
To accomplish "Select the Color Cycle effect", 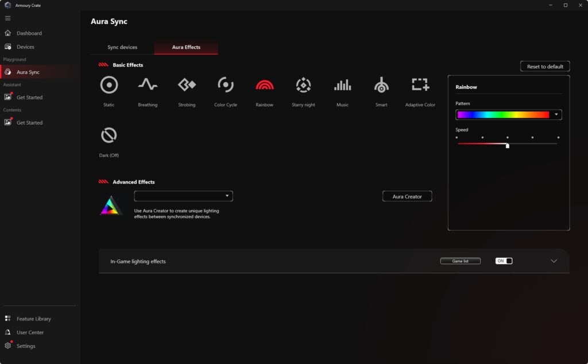I will (225, 85).
